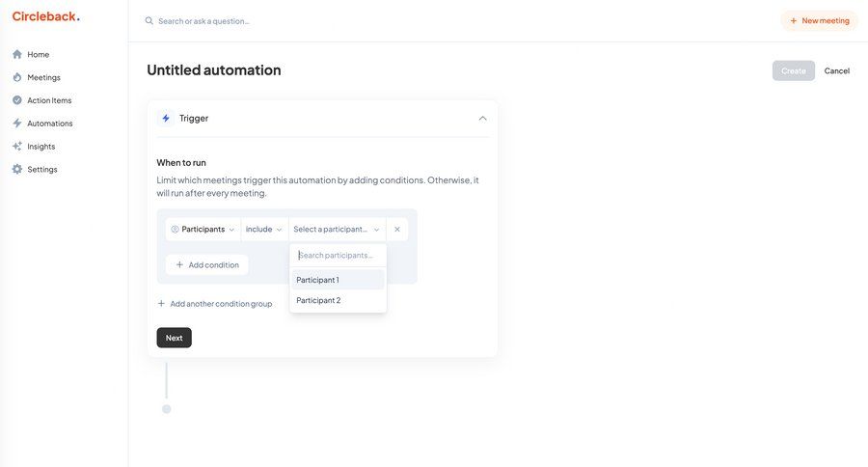868x467 pixels.
Task: Click the Insights sparkle icon
Action: (17, 147)
